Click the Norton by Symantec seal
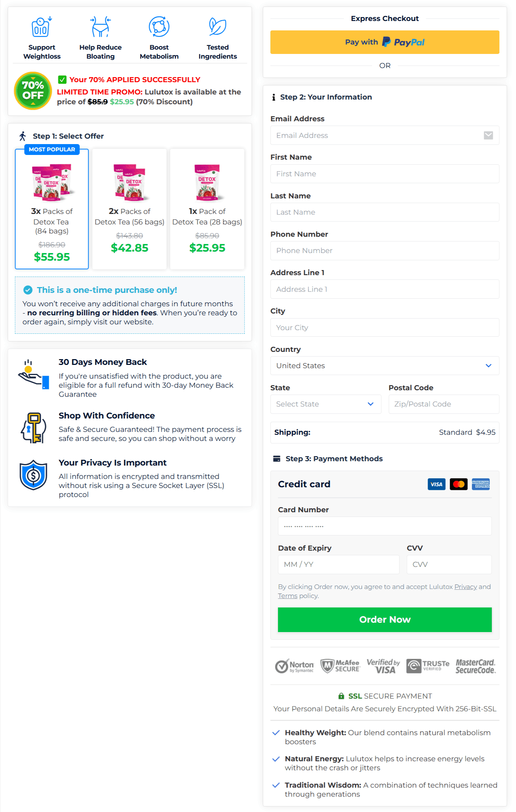Viewport: 516px width, 812px height. coord(294,666)
